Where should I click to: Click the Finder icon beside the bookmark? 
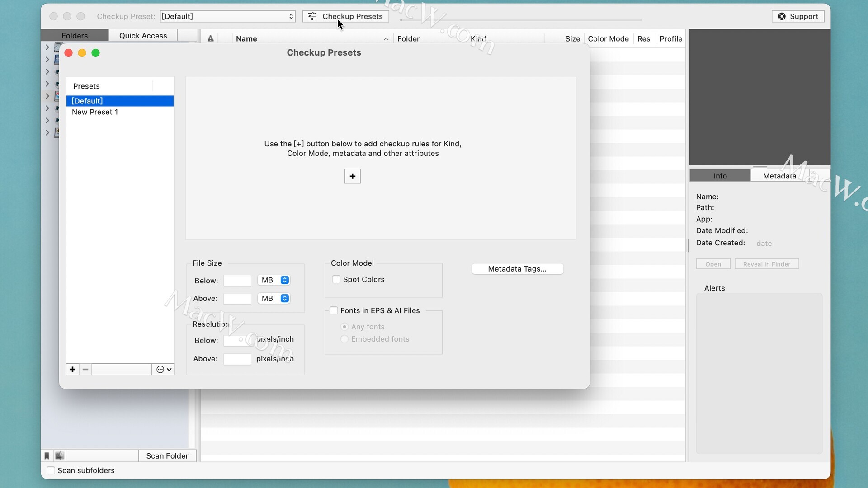click(x=60, y=456)
